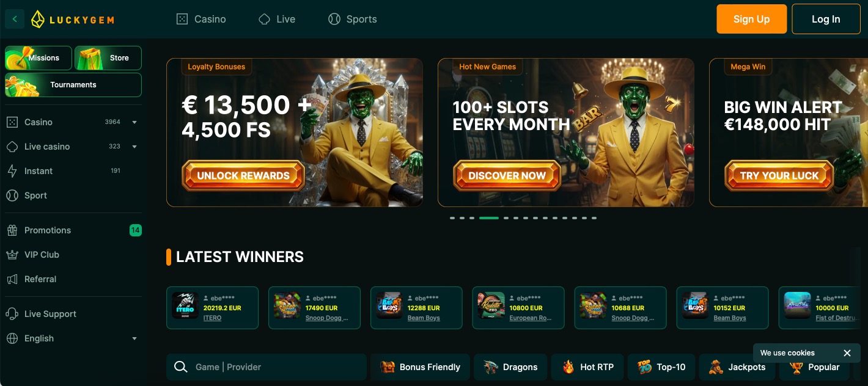The height and width of the screenshot is (386, 868).
Task: Open the Store shopping bag button
Action: pos(108,58)
